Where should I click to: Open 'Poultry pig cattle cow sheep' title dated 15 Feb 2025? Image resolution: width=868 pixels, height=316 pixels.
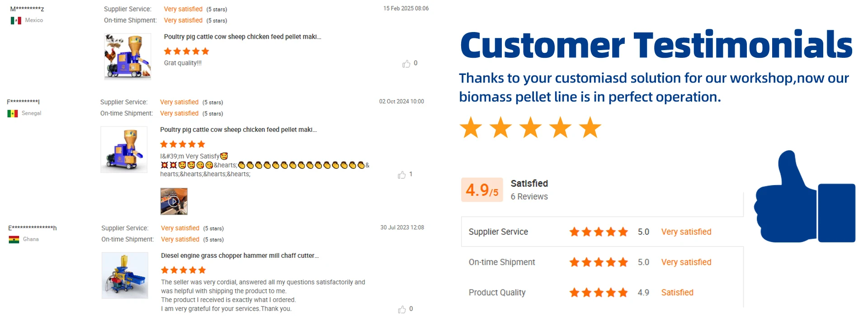[x=242, y=37]
